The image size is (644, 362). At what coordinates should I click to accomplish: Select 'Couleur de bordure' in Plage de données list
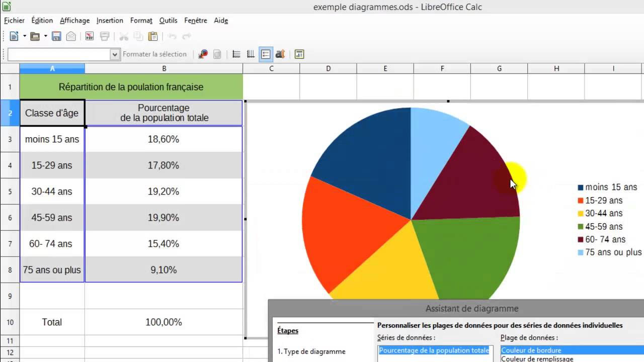pyautogui.click(x=572, y=350)
